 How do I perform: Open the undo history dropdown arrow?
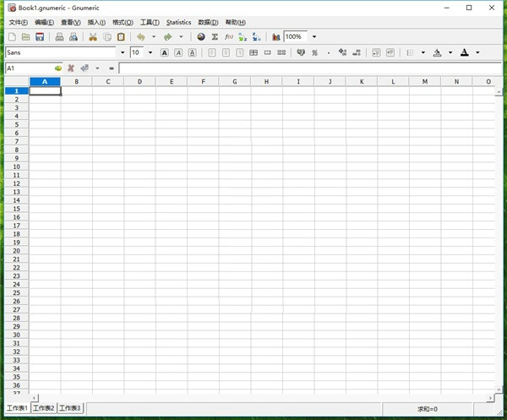[153, 37]
